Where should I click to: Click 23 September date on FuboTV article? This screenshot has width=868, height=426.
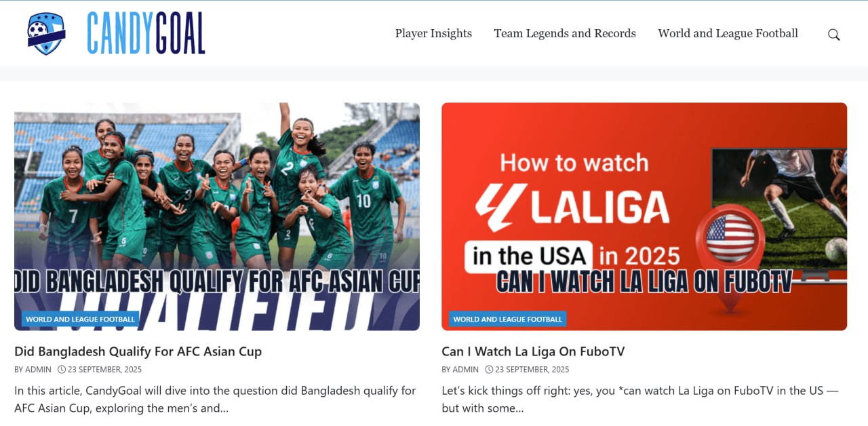tap(532, 370)
